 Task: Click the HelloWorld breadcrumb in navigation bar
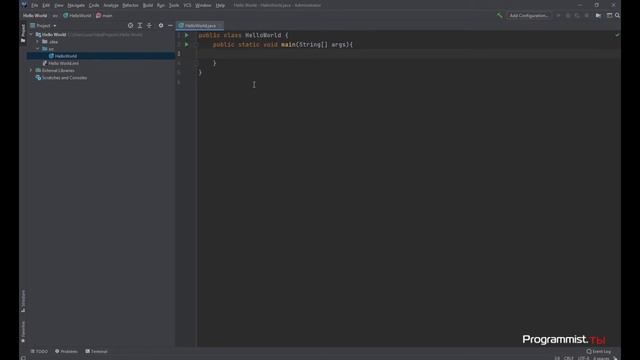[x=77, y=16]
